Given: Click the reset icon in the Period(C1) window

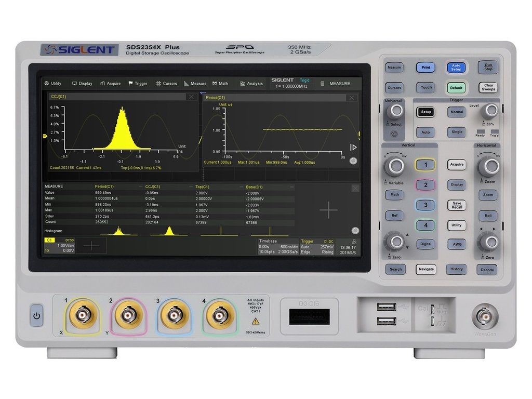Looking at the screenshot, I should pos(354,161).
